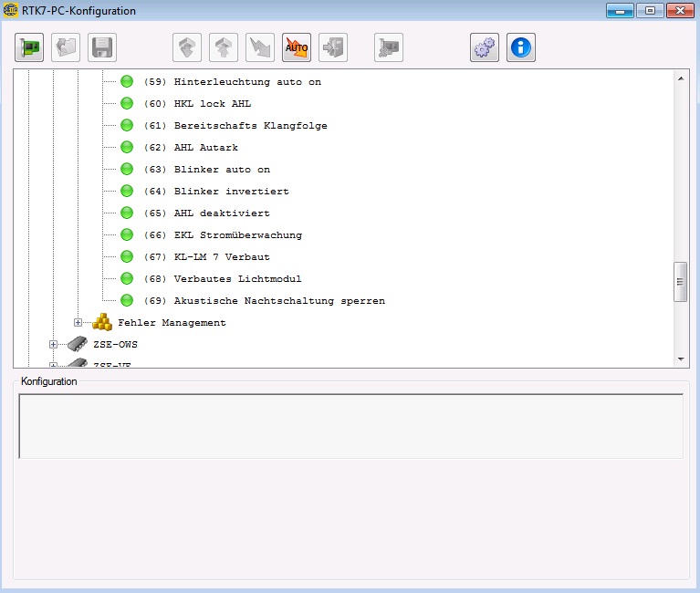Image resolution: width=700 pixels, height=593 pixels.
Task: Click green indicator beside AHL Autark
Action: [127, 148]
